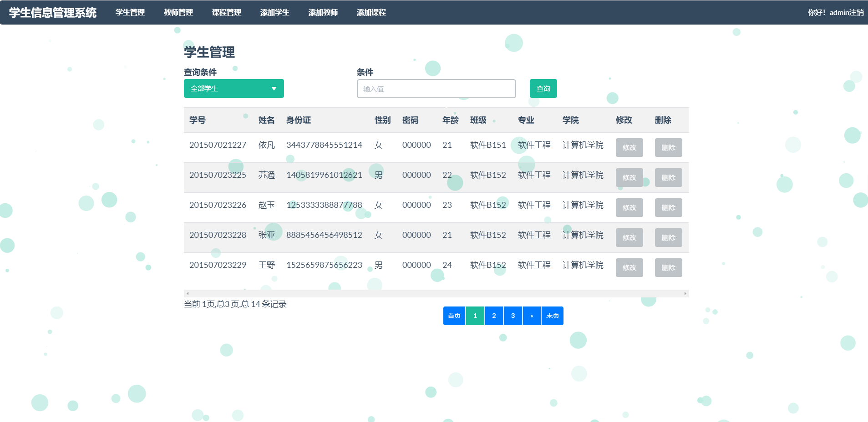Screen dimensions: 868x422
Task: Click the right arrow of horizontal scrollbar
Action: coord(685,293)
